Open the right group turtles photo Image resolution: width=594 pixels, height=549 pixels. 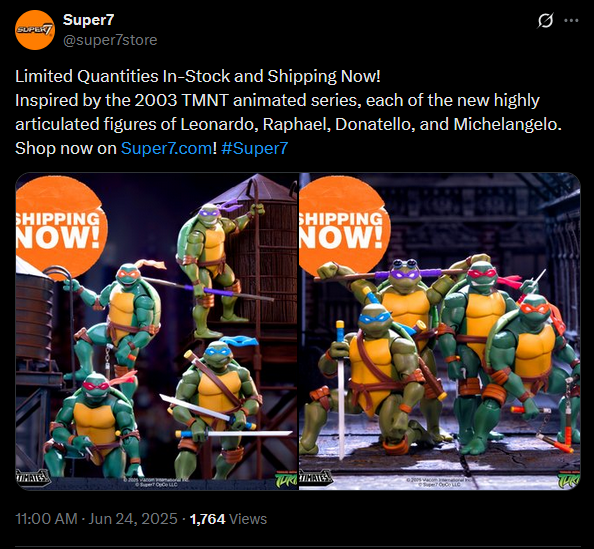click(440, 331)
